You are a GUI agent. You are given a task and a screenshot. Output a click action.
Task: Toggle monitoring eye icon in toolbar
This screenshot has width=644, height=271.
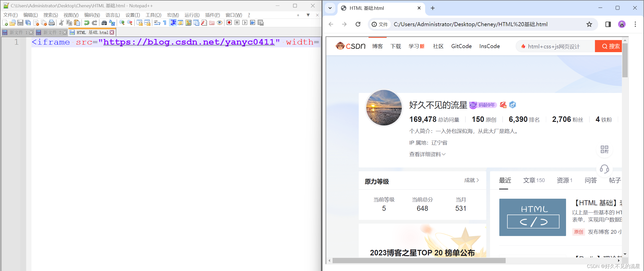[x=220, y=23]
